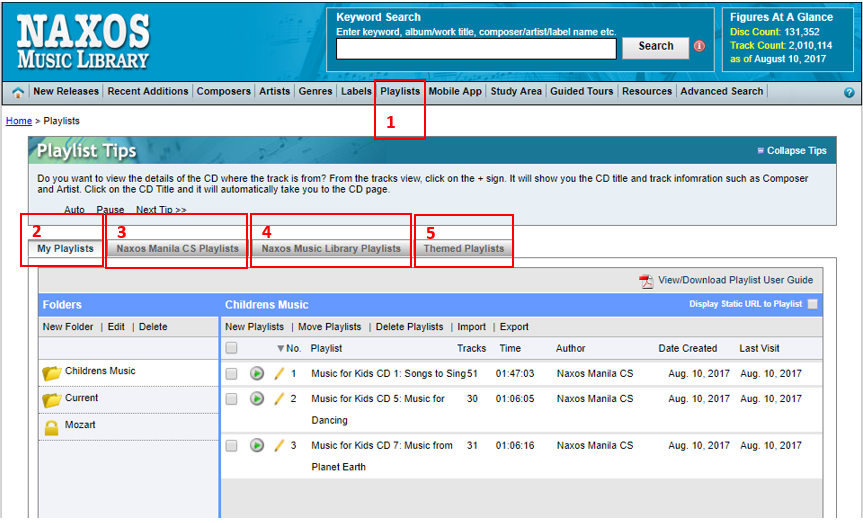The height and width of the screenshot is (523, 863).
Task: Collapse the Playlist Tips panel
Action: click(791, 151)
